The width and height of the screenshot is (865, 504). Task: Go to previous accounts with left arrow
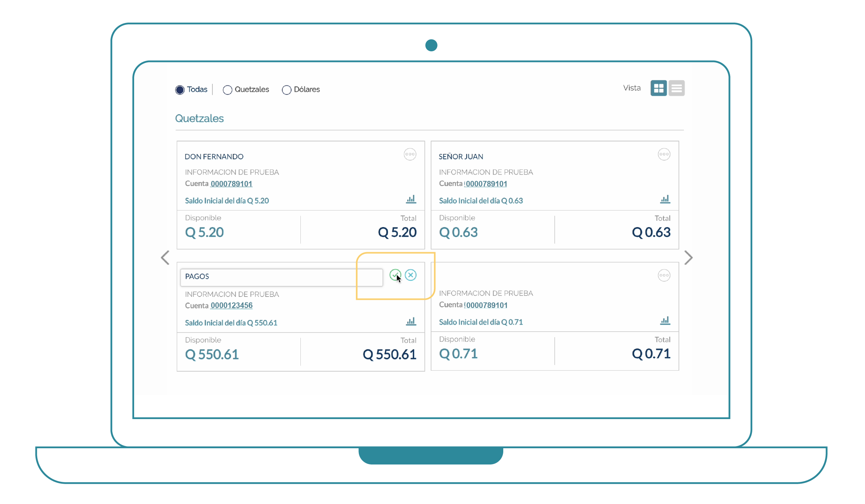coord(165,257)
